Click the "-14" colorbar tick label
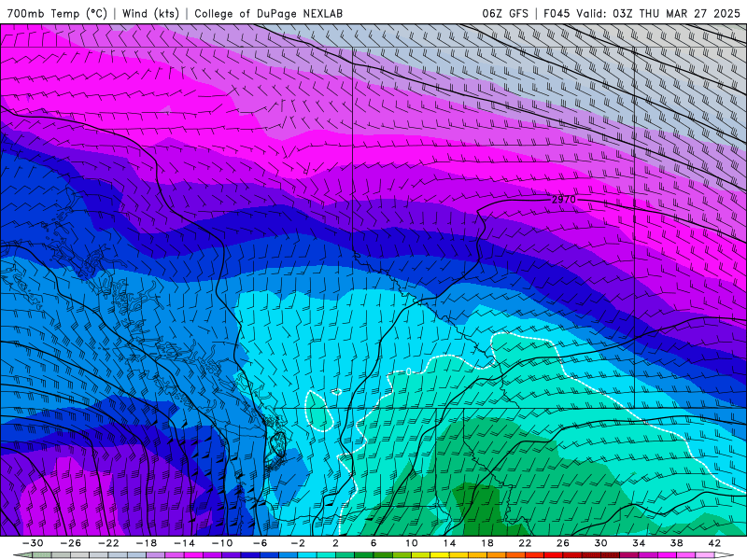The height and width of the screenshot is (560, 747). (184, 543)
